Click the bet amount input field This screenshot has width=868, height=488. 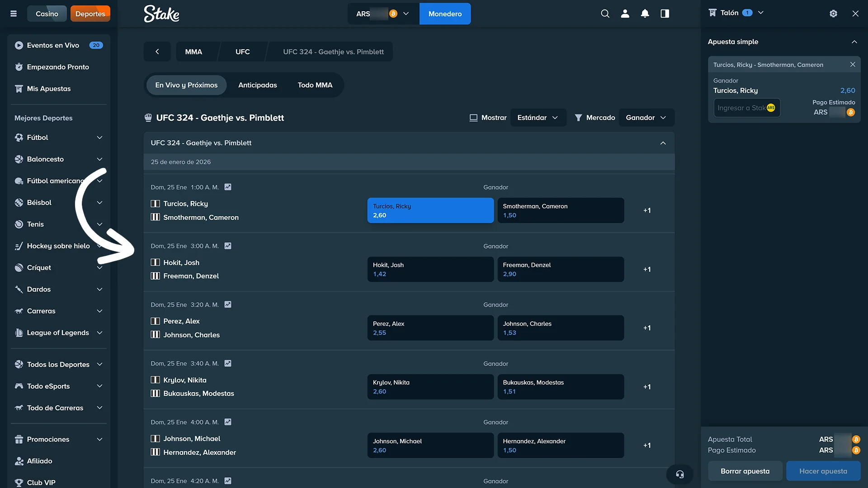[x=741, y=108]
